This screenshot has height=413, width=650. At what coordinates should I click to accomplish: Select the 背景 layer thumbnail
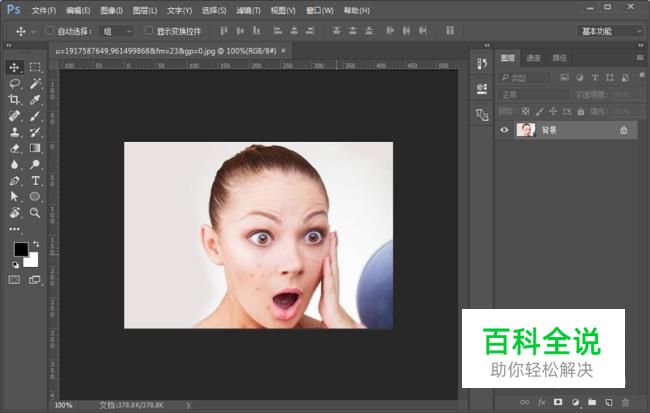click(525, 130)
